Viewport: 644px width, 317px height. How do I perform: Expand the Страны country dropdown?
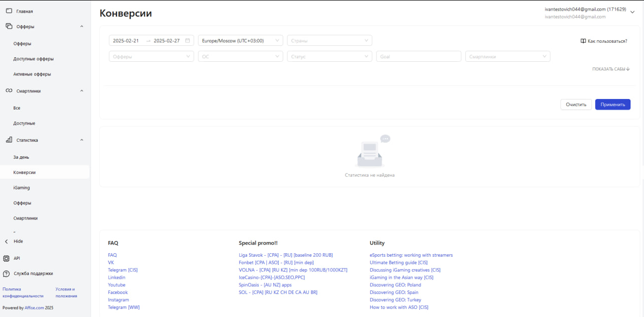coord(330,41)
